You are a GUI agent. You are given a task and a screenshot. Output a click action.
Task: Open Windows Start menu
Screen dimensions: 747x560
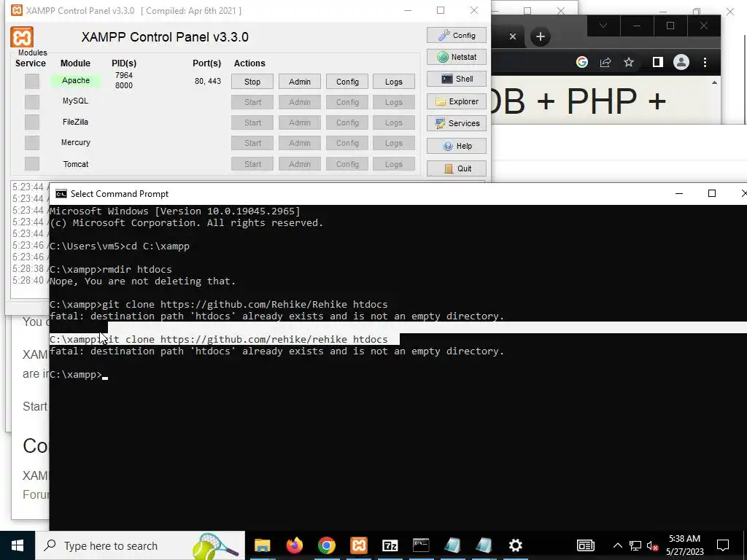point(18,545)
